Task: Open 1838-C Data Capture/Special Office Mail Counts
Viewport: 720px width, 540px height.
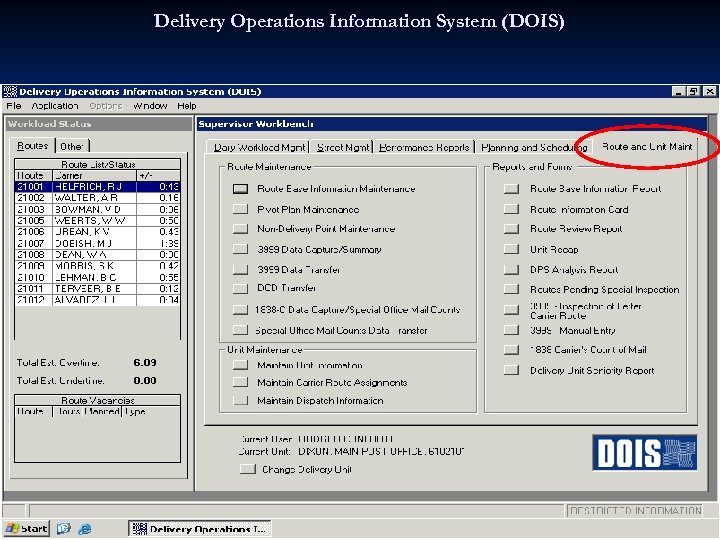Action: [240, 309]
